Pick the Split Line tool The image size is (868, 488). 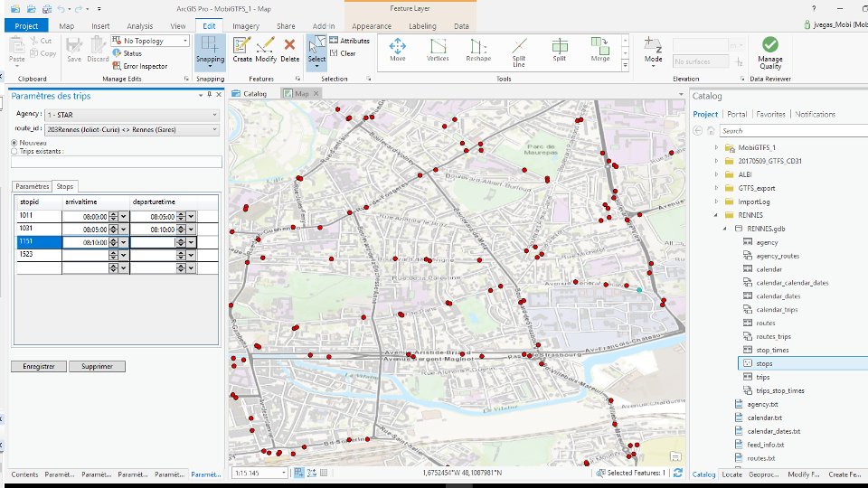click(519, 52)
